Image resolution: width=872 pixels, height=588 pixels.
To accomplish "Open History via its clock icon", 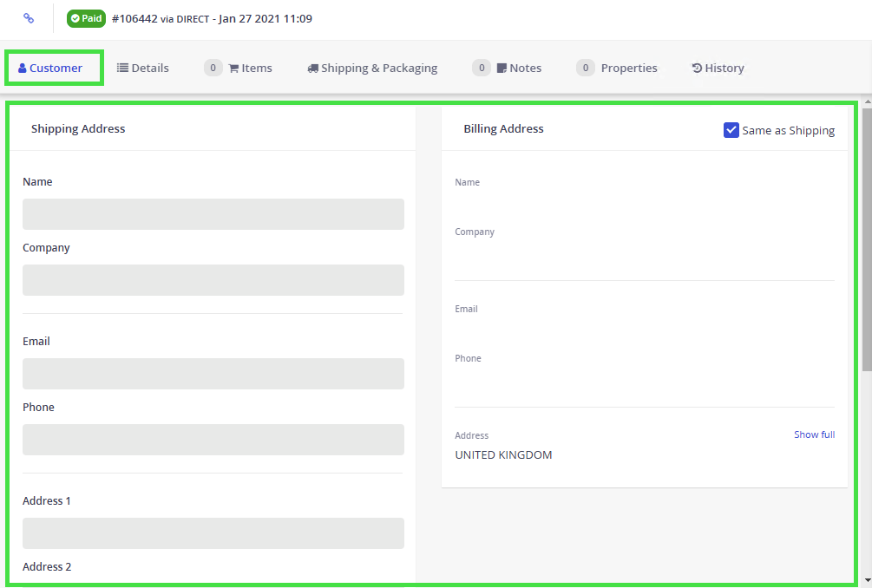I will tap(696, 69).
